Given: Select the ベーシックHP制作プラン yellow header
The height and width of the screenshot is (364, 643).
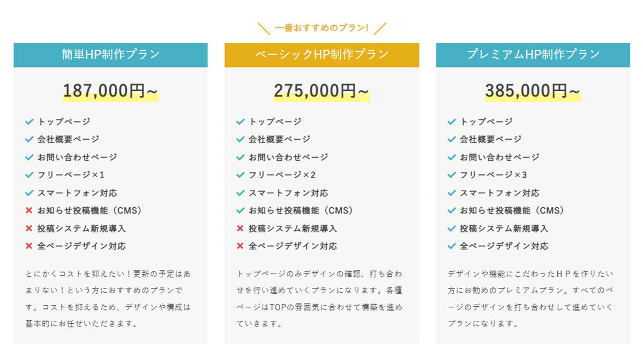Looking at the screenshot, I should (322, 55).
